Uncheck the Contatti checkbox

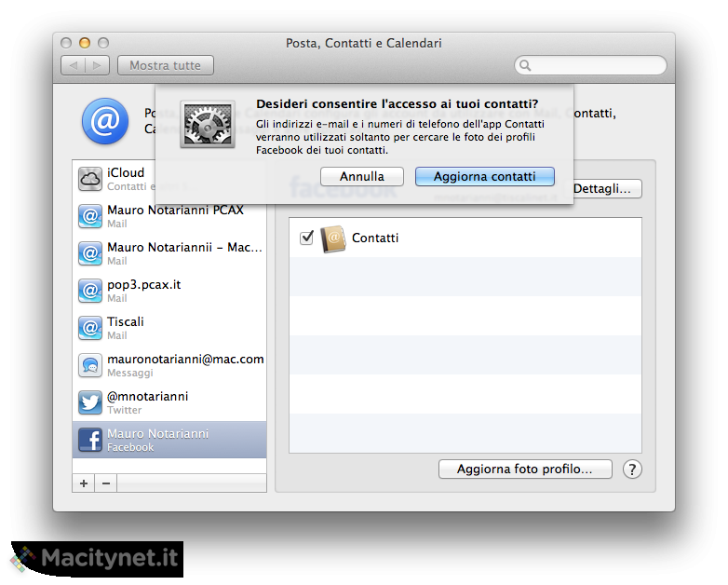coord(306,238)
